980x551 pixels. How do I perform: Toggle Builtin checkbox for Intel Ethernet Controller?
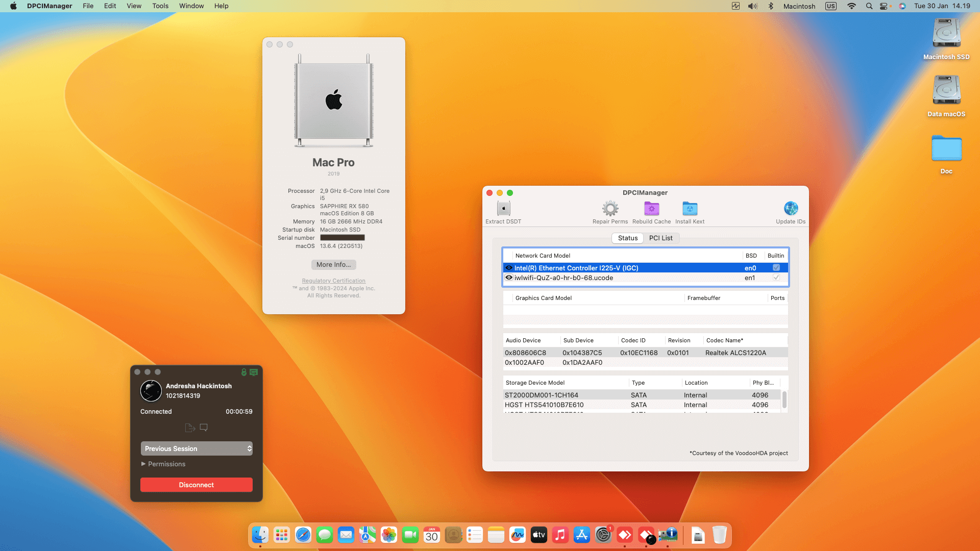pyautogui.click(x=776, y=267)
